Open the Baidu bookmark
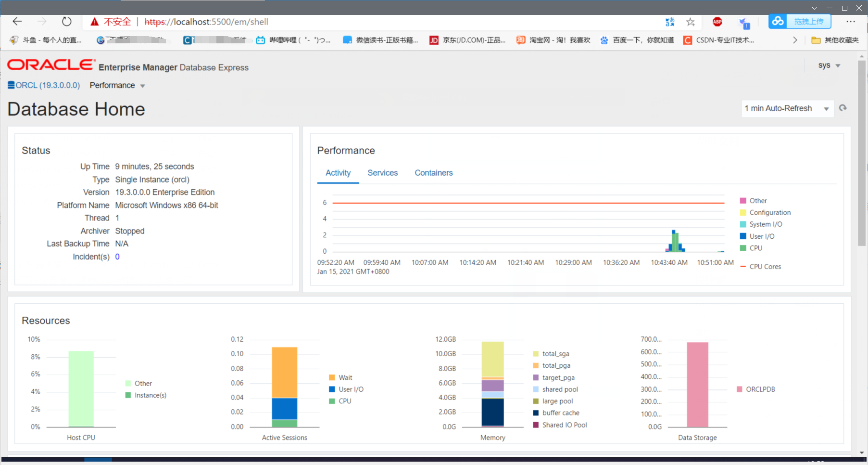This screenshot has width=868, height=465. click(x=637, y=40)
